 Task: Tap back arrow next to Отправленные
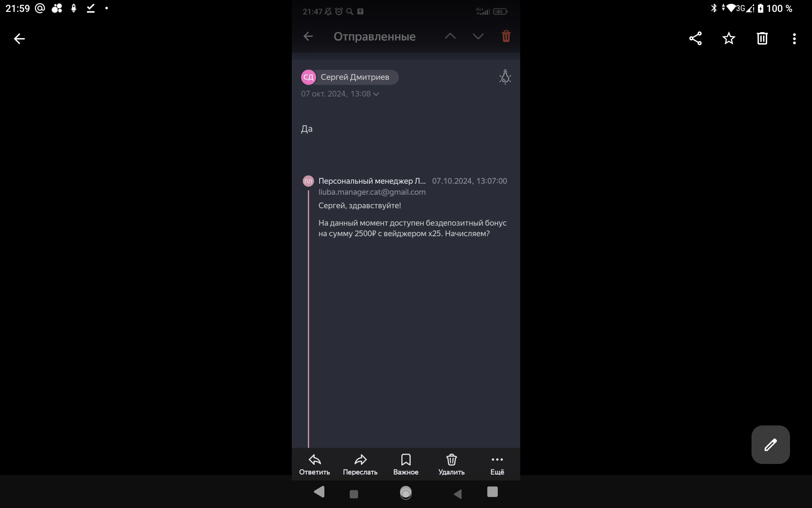point(308,36)
